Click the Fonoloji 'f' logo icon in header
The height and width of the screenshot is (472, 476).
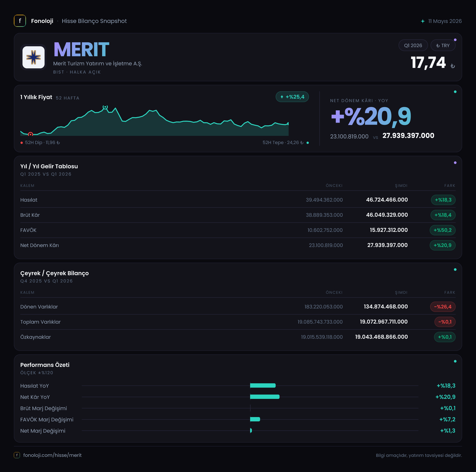coord(20,21)
